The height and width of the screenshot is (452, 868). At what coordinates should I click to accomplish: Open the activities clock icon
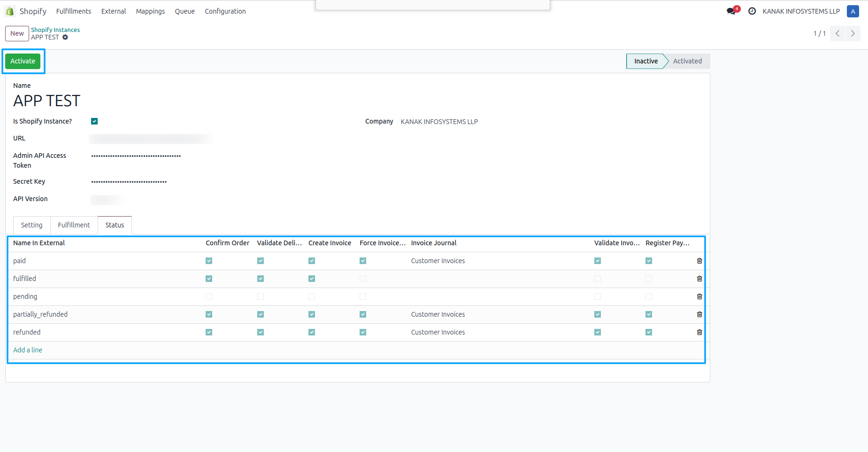coord(752,11)
